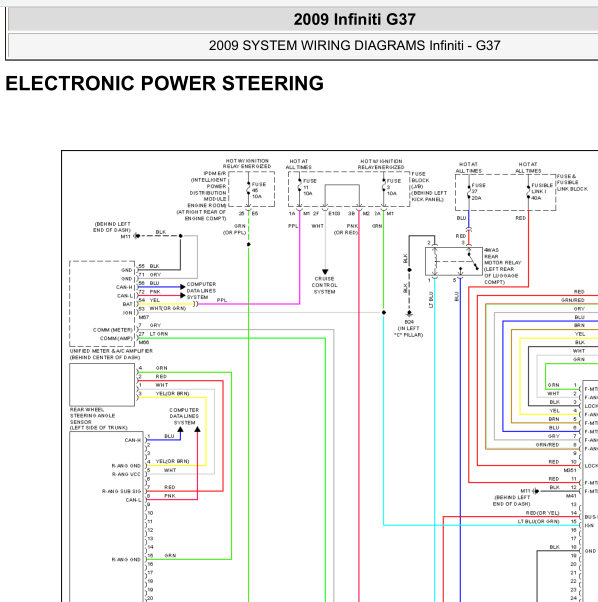The width and height of the screenshot is (598, 602).
Task: Click the 'FUSE 37 20A' label
Action: click(478, 192)
